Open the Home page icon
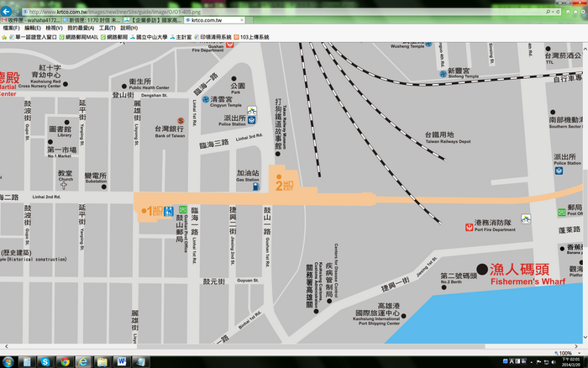Screen dimensions: 588x368 (x=568, y=12)
